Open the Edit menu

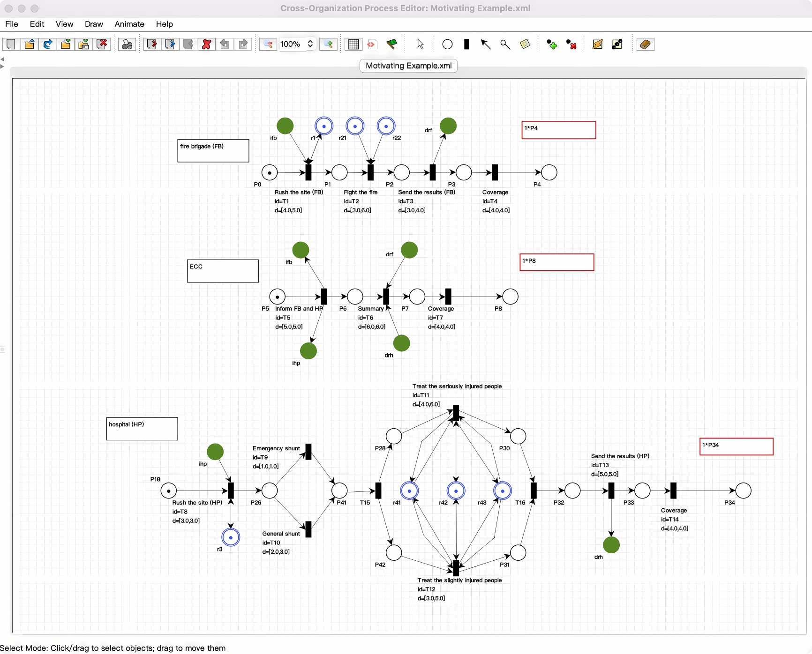pyautogui.click(x=37, y=24)
